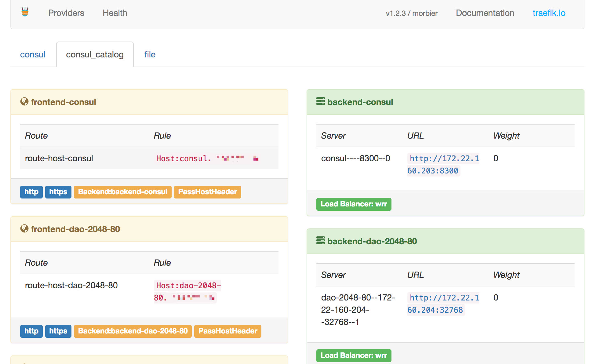The image size is (604, 364).
Task: Click the weight value 0 for consul----8300--0
Action: (496, 158)
